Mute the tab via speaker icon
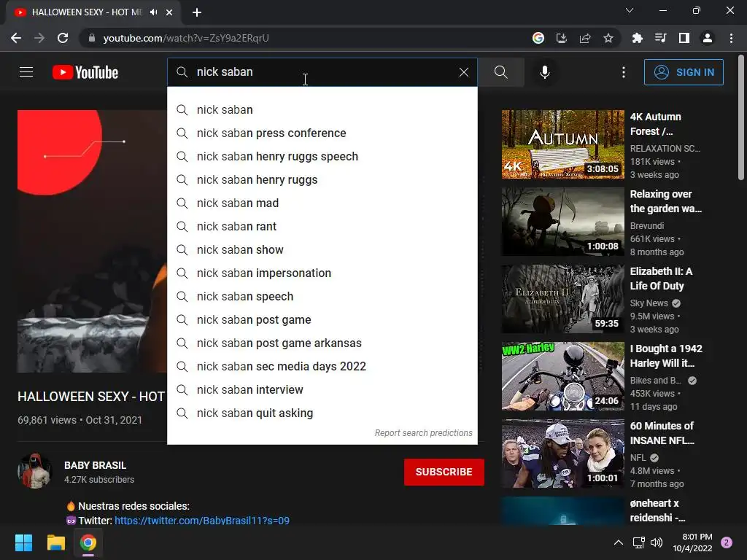Image resolution: width=747 pixels, height=560 pixels. click(x=153, y=12)
